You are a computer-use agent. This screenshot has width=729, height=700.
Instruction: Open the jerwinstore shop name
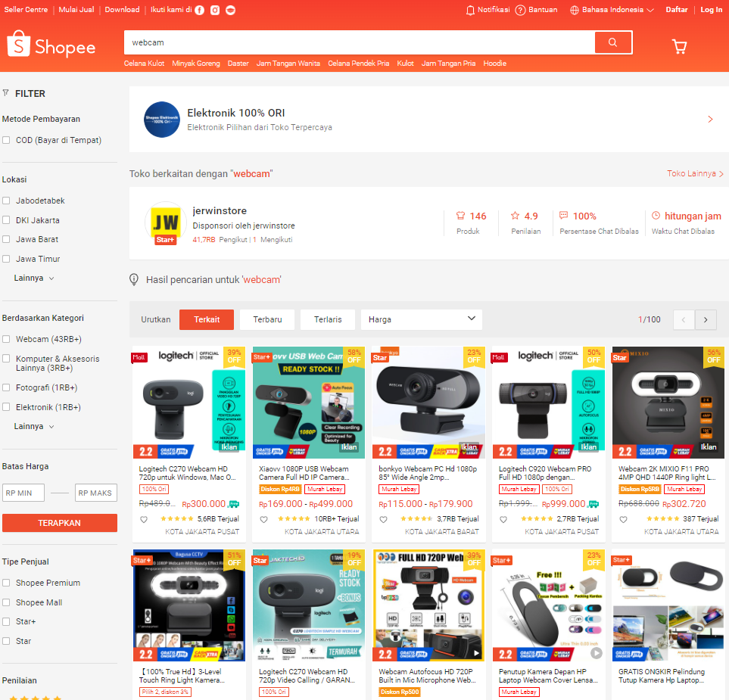pyautogui.click(x=220, y=210)
